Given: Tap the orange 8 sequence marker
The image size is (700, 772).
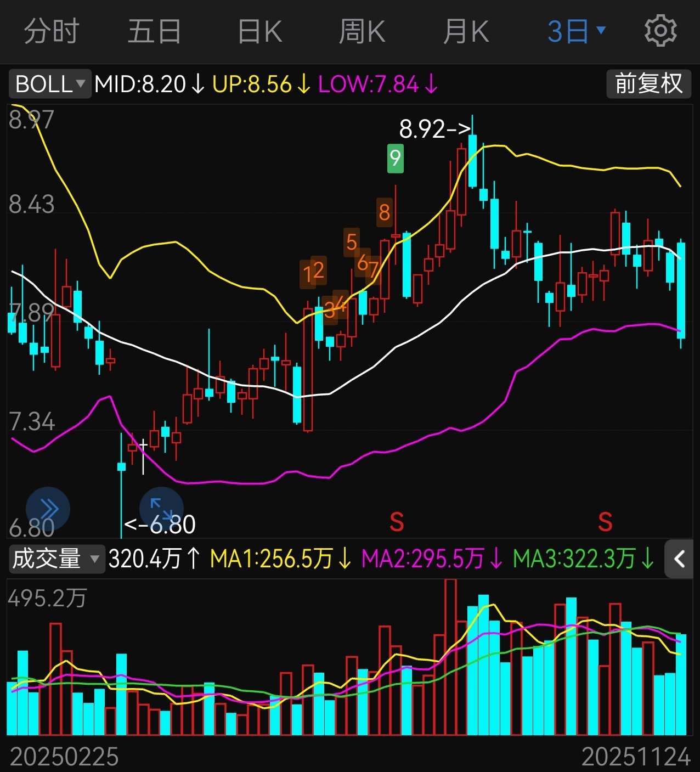Looking at the screenshot, I should 385,212.
